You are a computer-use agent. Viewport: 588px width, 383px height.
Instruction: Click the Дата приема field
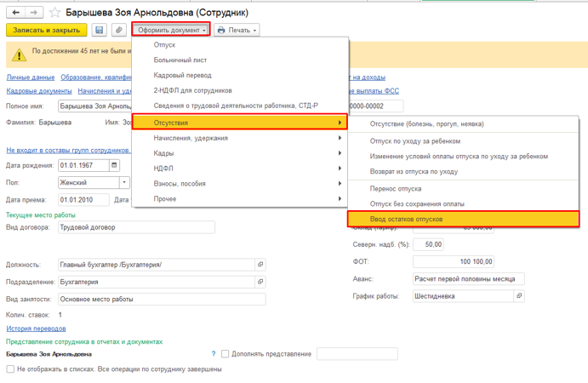click(83, 199)
